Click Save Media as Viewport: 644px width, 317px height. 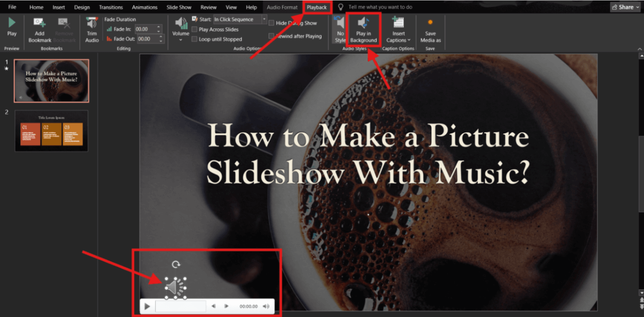(430, 29)
